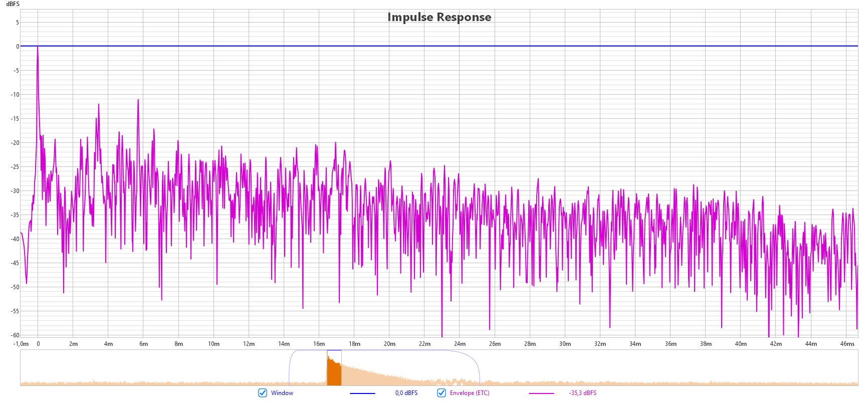The image size is (868, 401).
Task: Click the "Window" legend label
Action: (x=282, y=393)
